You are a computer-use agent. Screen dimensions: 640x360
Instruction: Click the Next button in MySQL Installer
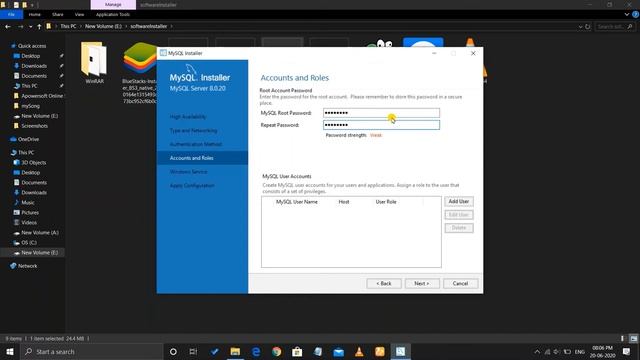click(422, 283)
